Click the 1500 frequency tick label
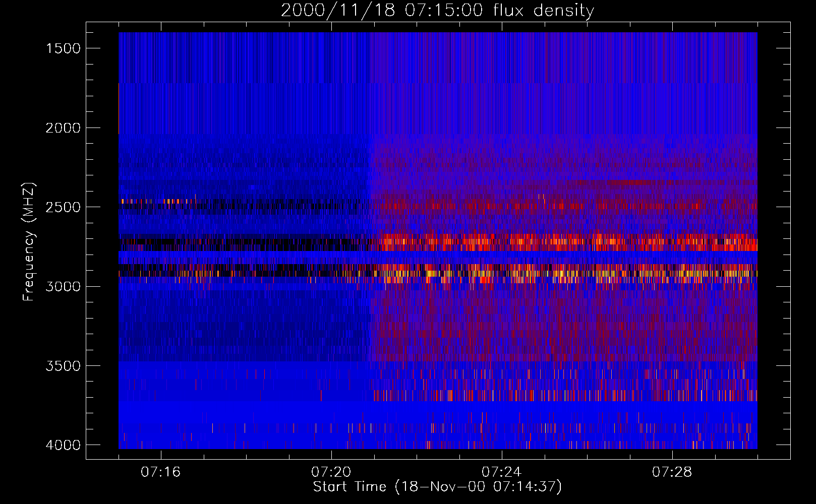Viewport: 816px width, 504px height. point(63,48)
